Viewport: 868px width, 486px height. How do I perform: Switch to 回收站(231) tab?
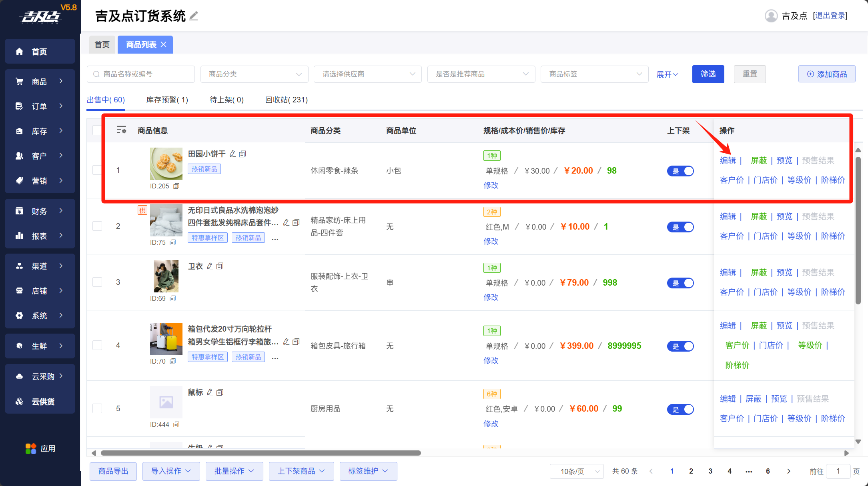(286, 100)
